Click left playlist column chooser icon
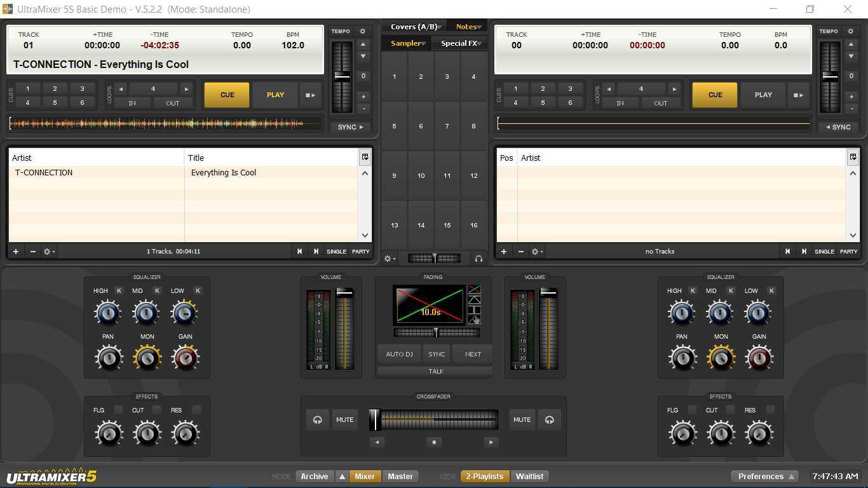868x488 pixels. [365, 157]
